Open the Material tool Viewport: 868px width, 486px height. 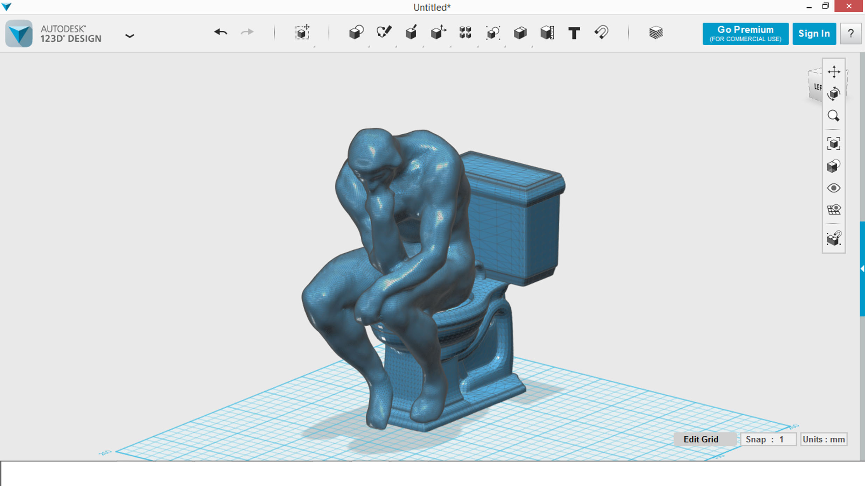656,33
